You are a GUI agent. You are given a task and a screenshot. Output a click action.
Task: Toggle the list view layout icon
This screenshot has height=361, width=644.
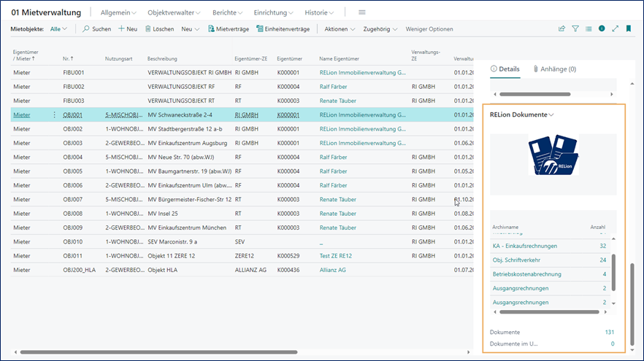point(589,29)
